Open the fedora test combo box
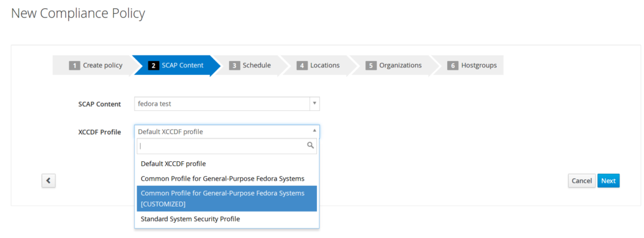Image resolution: width=644 pixels, height=238 pixels. coord(226,104)
